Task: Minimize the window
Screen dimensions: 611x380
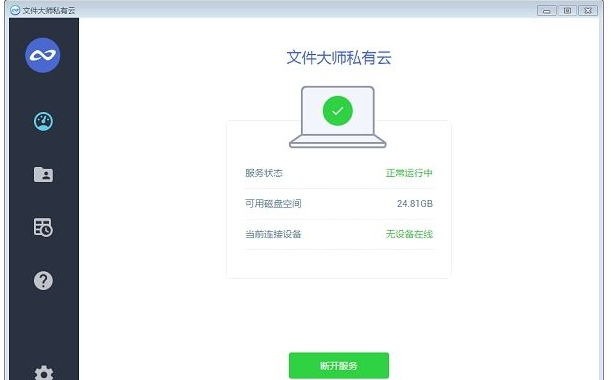Action: coord(547,11)
